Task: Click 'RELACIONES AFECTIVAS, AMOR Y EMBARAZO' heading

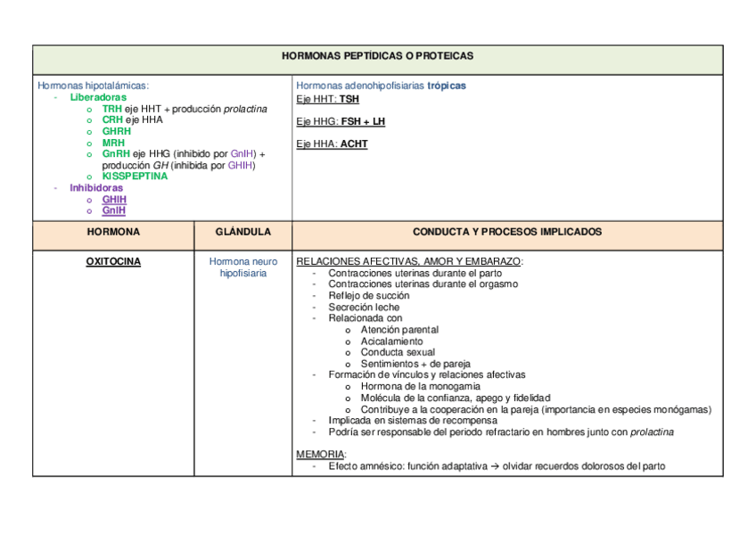Action: 410,261
